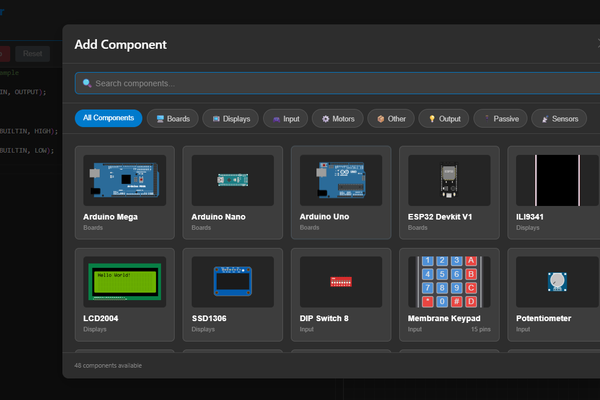Click the magnifier icon in search bar
The width and height of the screenshot is (600, 400).
[87, 83]
